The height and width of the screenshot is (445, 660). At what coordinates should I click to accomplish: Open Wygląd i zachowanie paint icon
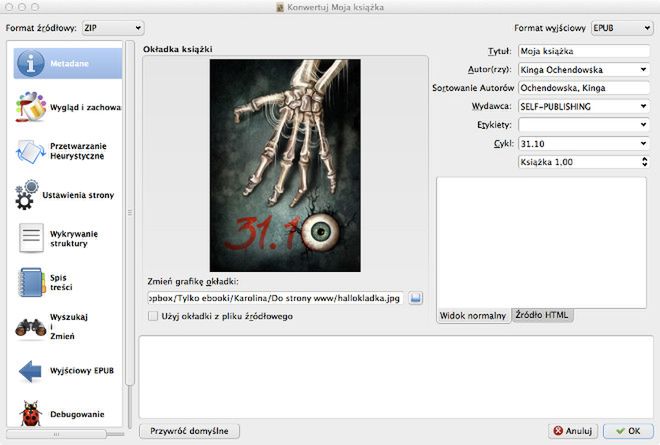[30, 107]
